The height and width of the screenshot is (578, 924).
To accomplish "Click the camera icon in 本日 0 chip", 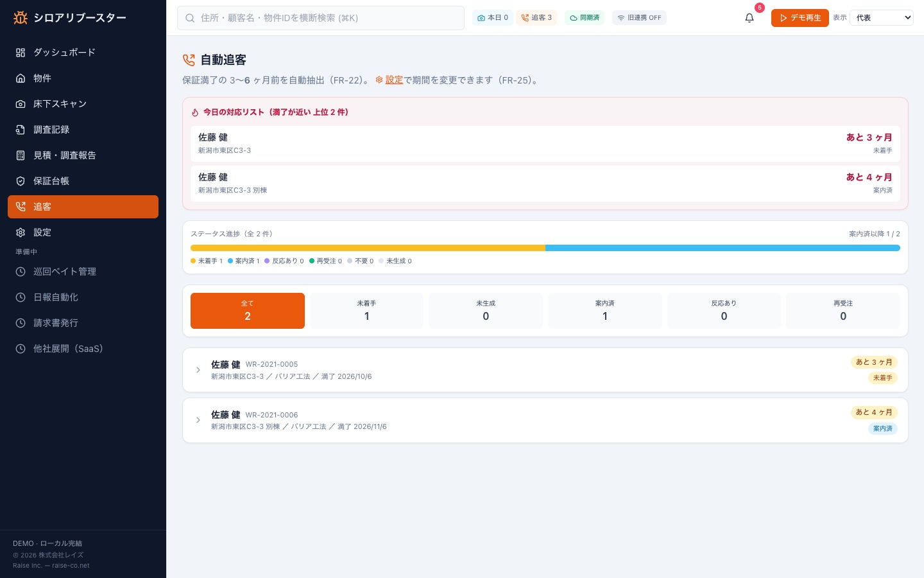I will coord(481,18).
